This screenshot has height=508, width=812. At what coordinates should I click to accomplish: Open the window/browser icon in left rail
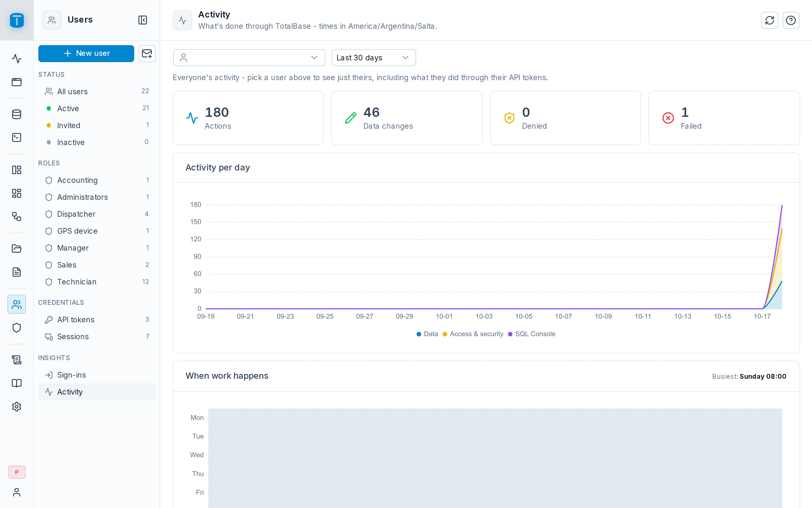click(17, 82)
